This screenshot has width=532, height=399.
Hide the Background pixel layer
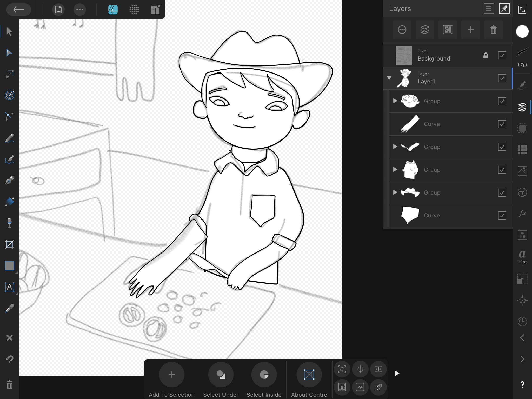502,56
